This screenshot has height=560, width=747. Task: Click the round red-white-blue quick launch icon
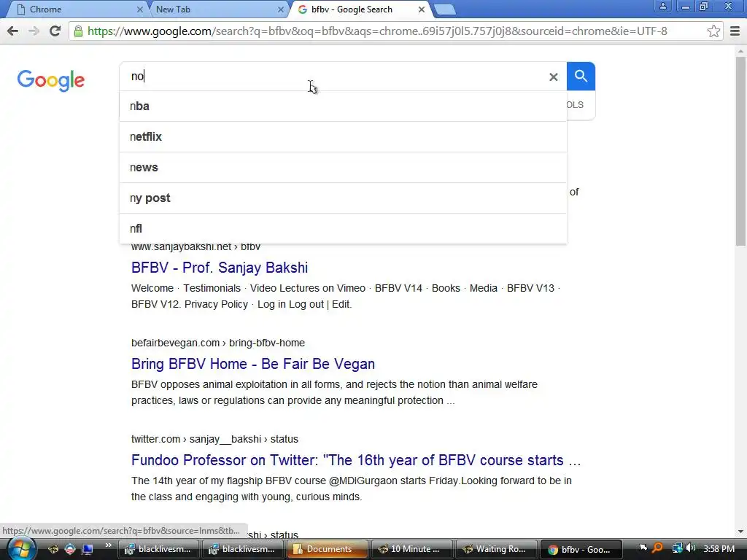(70, 549)
